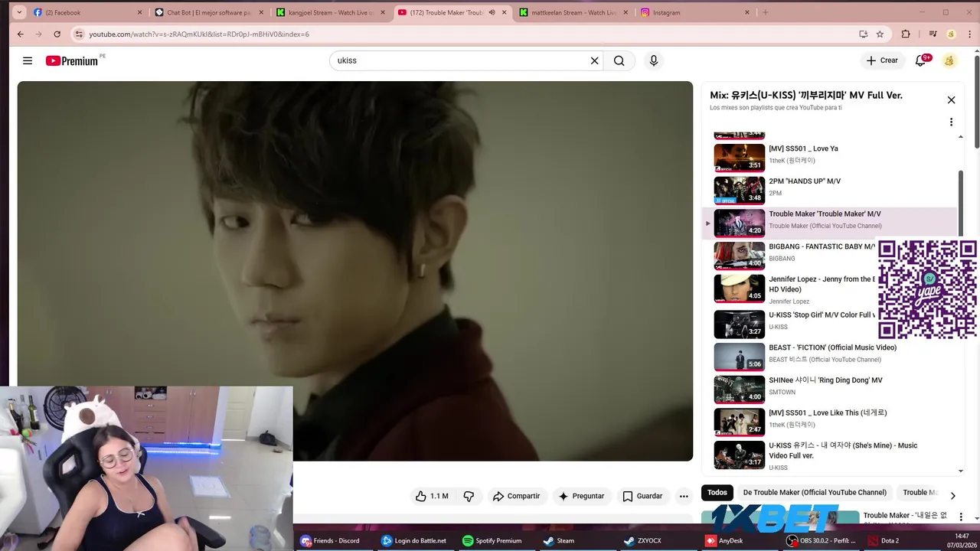The width and height of the screenshot is (980, 551).
Task: Share the video via Compartir
Action: pos(517,496)
